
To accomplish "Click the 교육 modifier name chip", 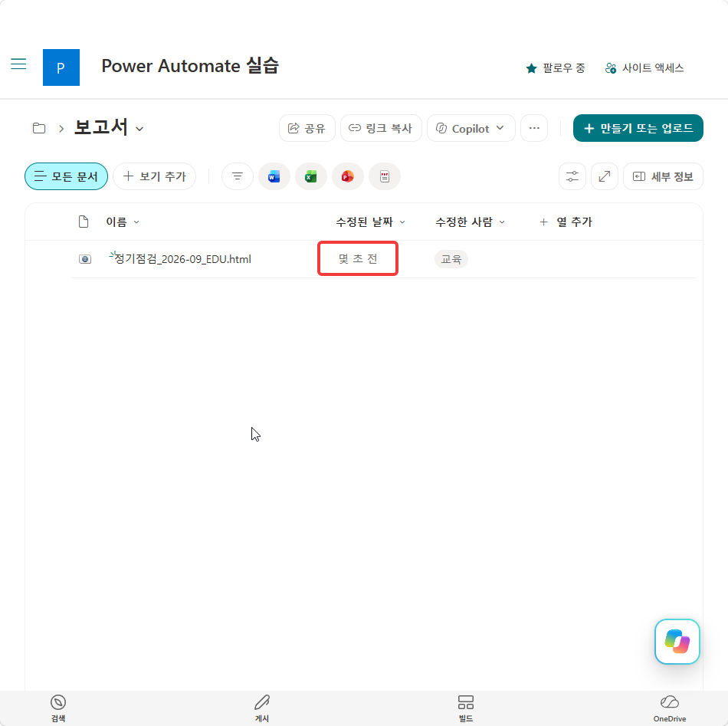I will point(451,259).
